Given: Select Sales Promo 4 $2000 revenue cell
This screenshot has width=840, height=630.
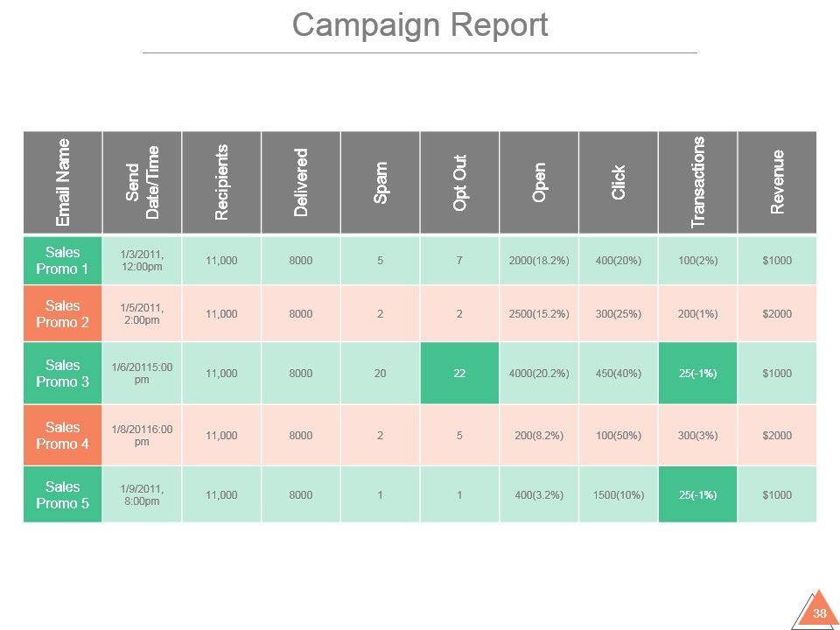Looking at the screenshot, I should coord(777,435).
